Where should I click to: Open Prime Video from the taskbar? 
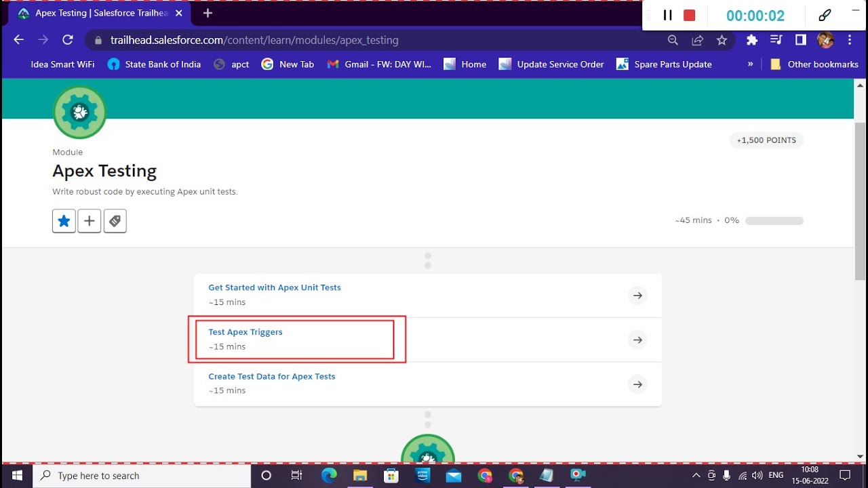pos(423,476)
